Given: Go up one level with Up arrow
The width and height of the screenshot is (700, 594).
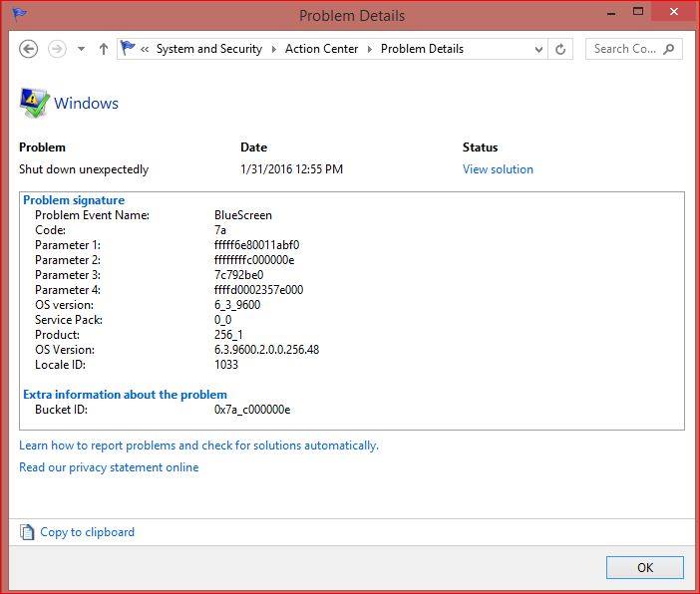Looking at the screenshot, I should point(104,49).
